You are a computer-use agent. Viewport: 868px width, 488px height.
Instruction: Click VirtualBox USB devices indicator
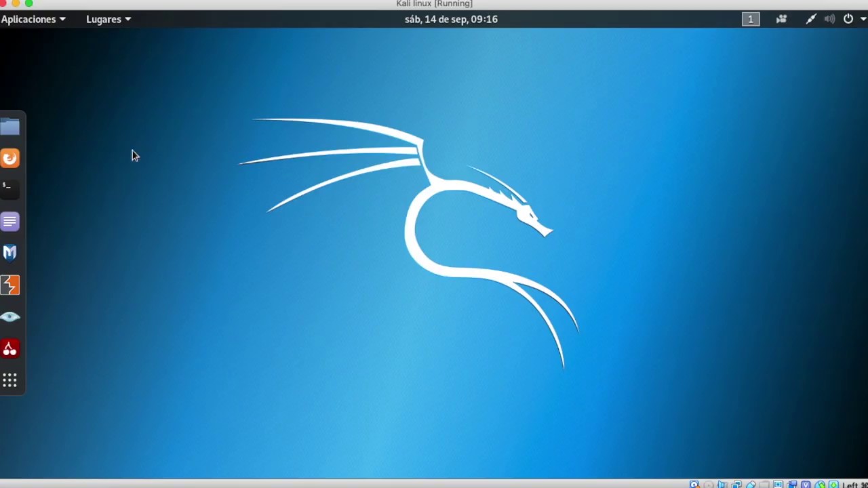click(751, 484)
